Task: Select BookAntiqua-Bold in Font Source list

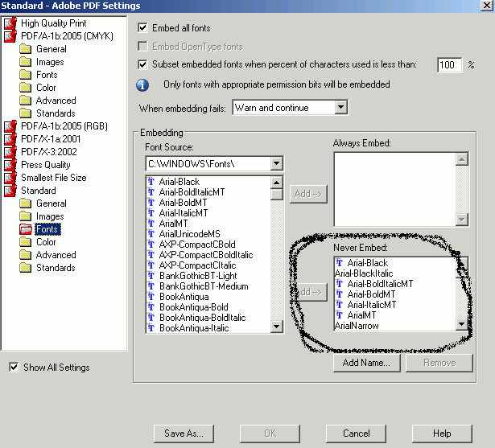Action: (194, 307)
